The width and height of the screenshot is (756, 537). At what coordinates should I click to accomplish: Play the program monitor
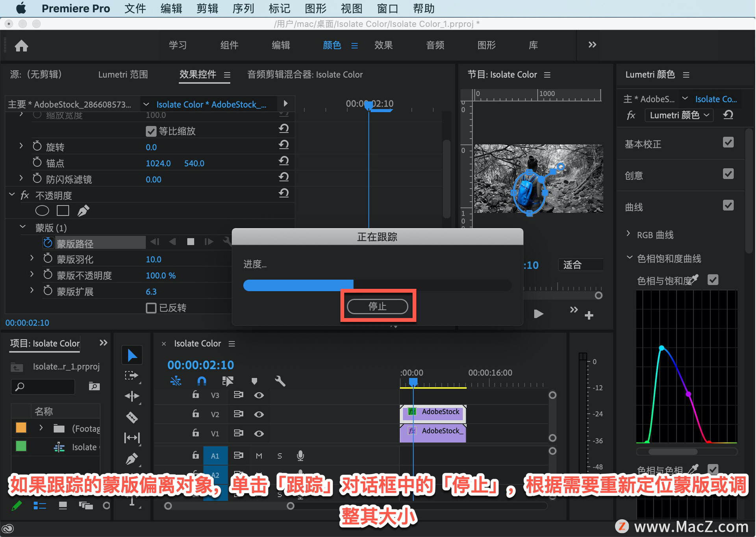[538, 314]
